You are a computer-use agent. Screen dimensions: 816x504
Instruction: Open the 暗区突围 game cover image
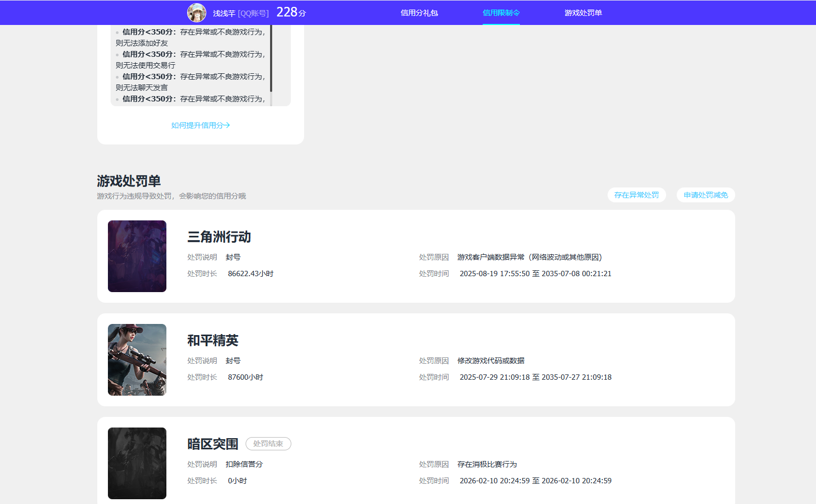click(x=137, y=463)
